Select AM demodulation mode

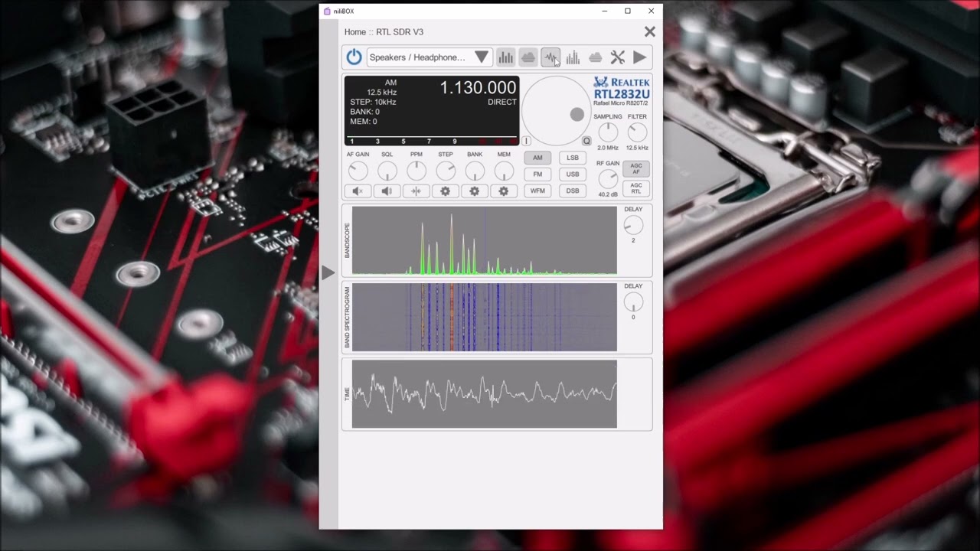[x=537, y=158]
